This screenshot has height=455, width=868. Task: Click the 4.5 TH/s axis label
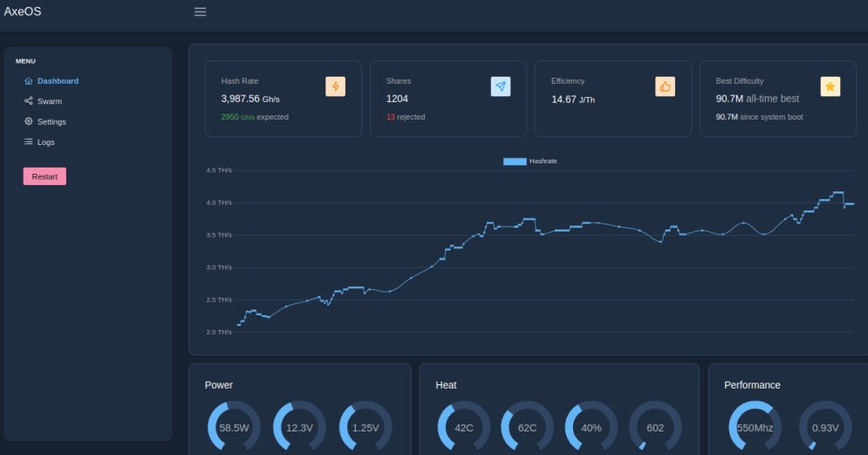coord(219,170)
